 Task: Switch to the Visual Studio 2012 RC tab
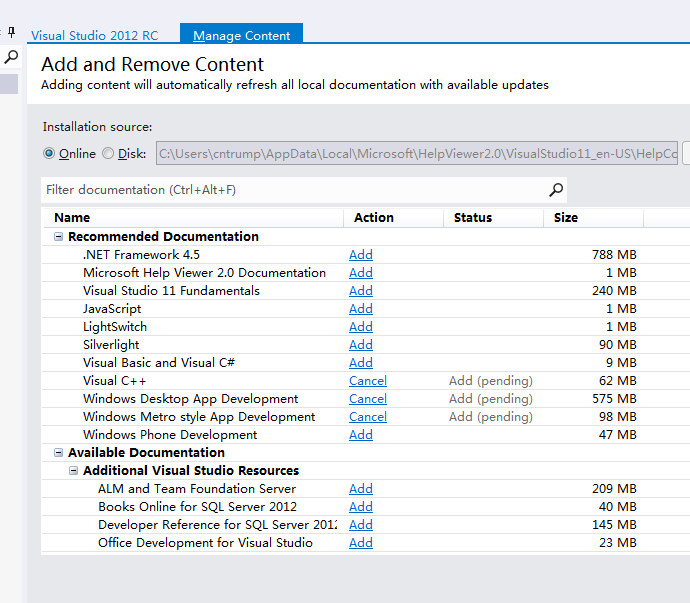point(95,35)
